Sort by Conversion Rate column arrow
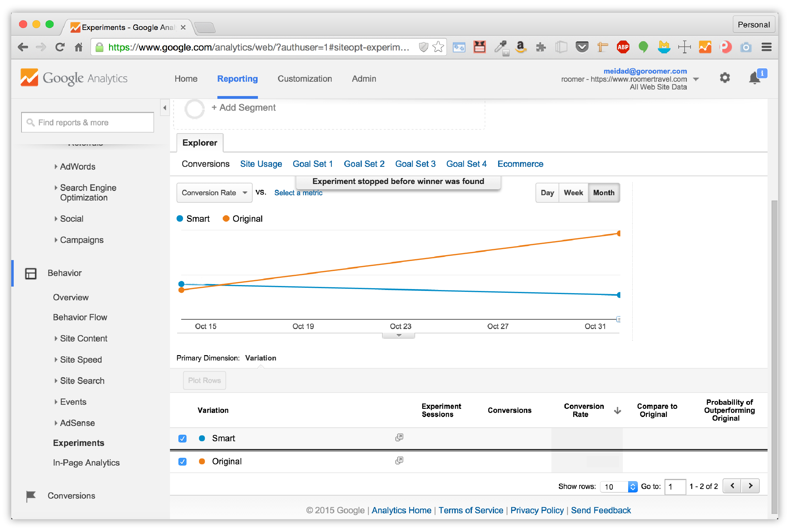 [617, 410]
